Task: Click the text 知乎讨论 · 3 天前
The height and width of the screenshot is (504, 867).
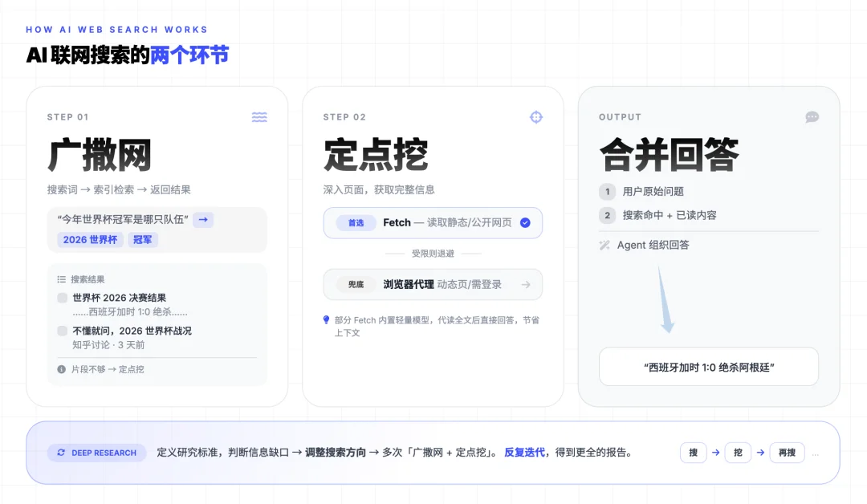Action: (x=108, y=345)
